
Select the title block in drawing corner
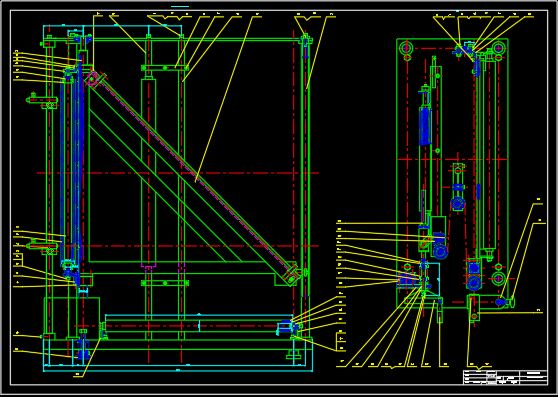click(x=505, y=377)
